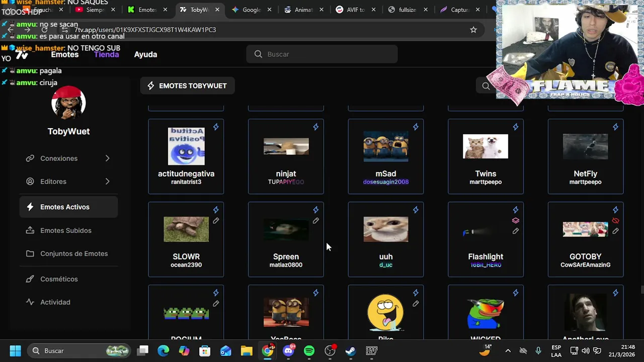
Task: Show hidden system tray icons
Action: (508, 351)
